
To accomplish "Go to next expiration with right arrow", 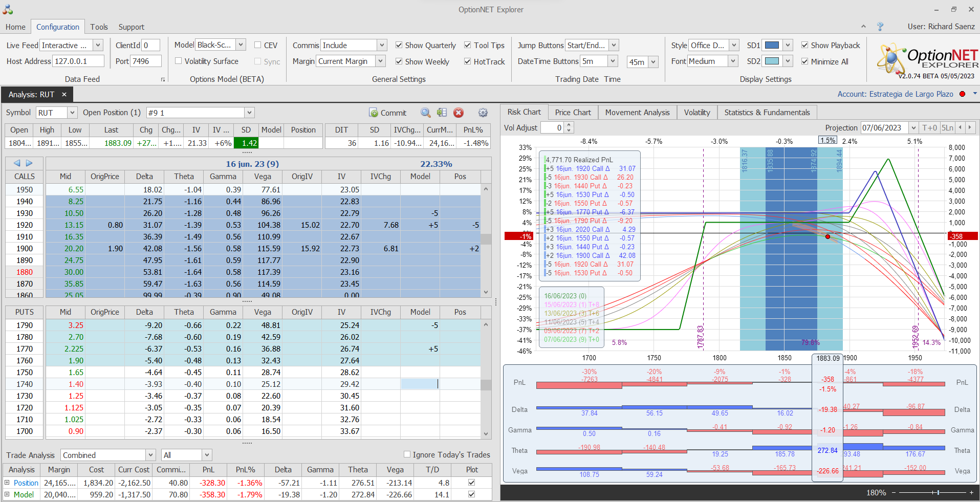I will [x=29, y=163].
